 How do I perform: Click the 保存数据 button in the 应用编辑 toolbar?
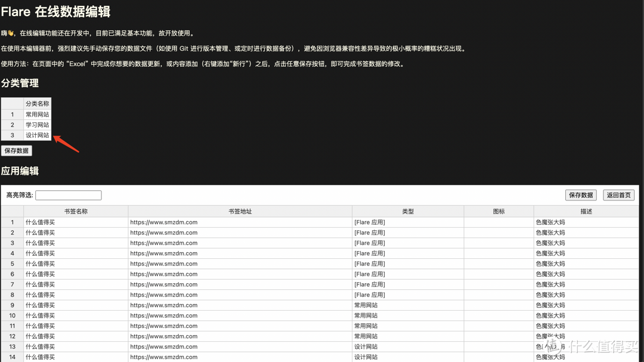pos(581,195)
